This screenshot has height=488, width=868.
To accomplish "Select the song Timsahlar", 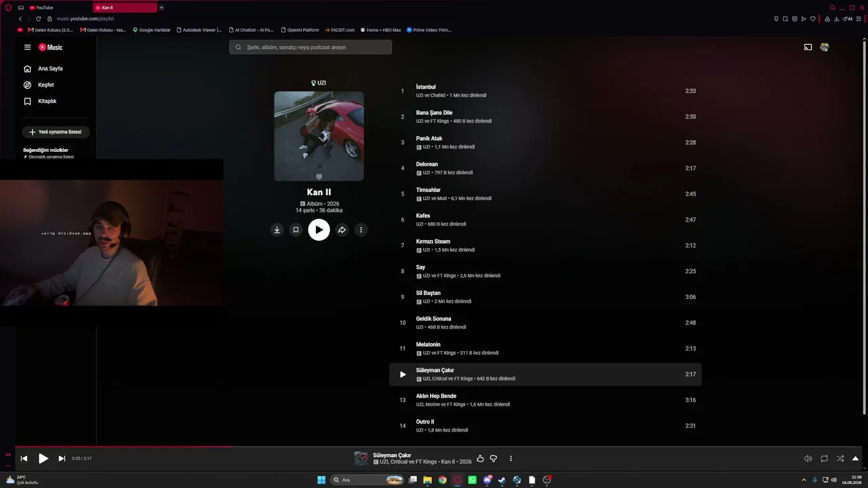I will pos(429,190).
